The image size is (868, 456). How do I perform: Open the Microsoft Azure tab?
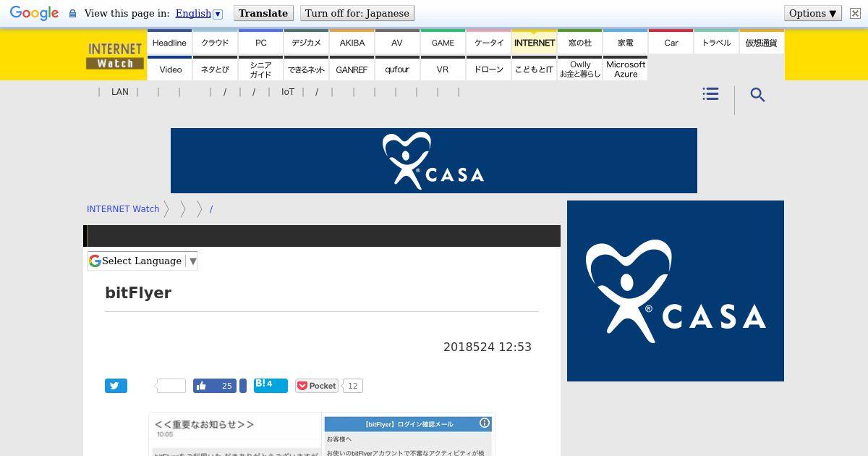coord(626,69)
